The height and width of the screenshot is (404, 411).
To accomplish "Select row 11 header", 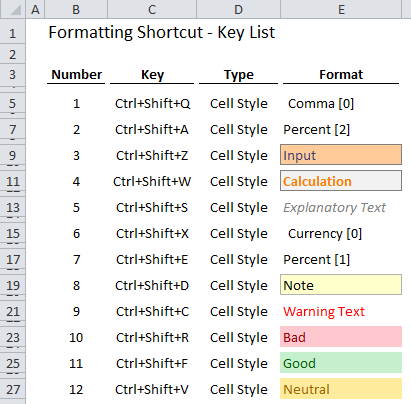I will tap(13, 181).
